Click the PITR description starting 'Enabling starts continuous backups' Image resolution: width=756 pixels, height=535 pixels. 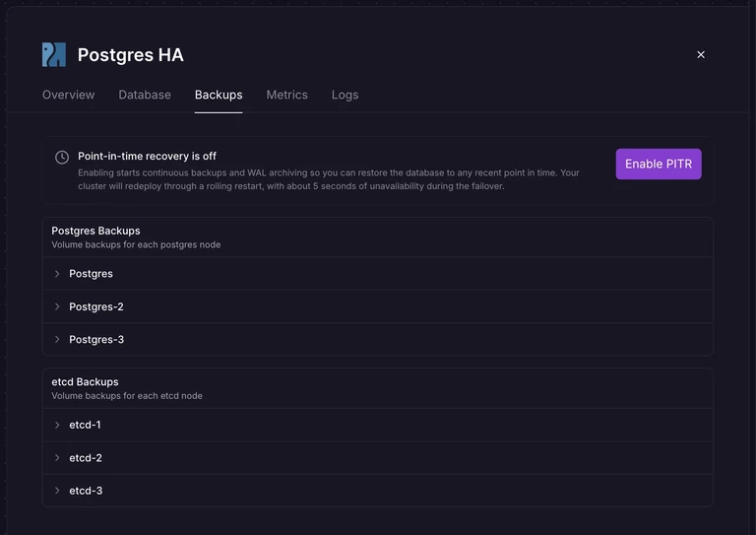point(329,179)
